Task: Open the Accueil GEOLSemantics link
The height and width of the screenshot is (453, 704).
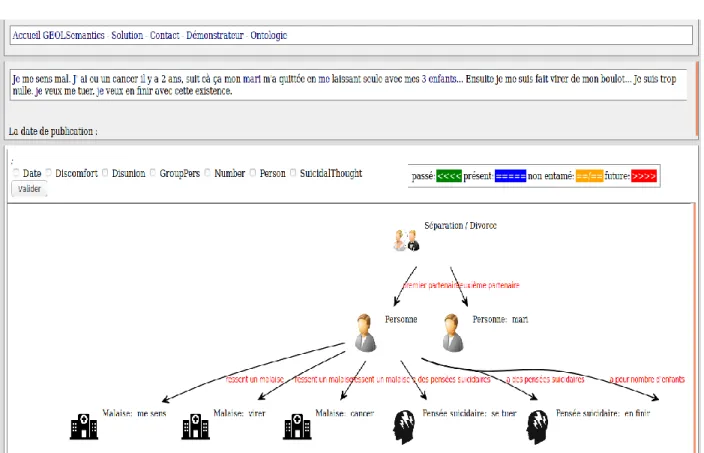Action: pos(58,35)
